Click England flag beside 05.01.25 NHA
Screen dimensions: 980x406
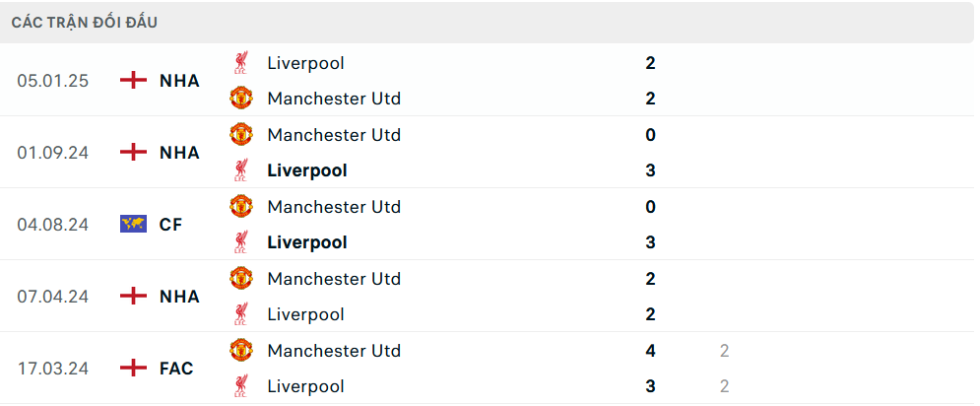[x=133, y=81]
